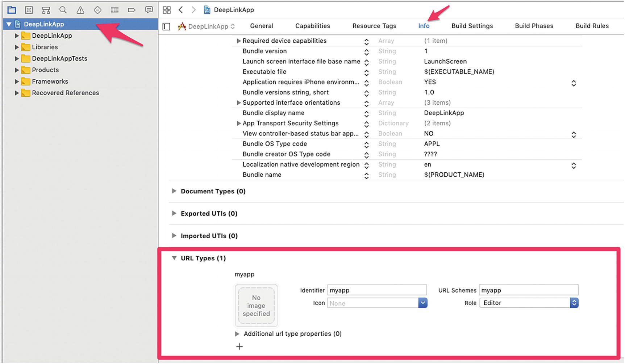Screen dimensions: 625x364
Task: Open the Icon combo box dropdown
Action: coord(422,303)
